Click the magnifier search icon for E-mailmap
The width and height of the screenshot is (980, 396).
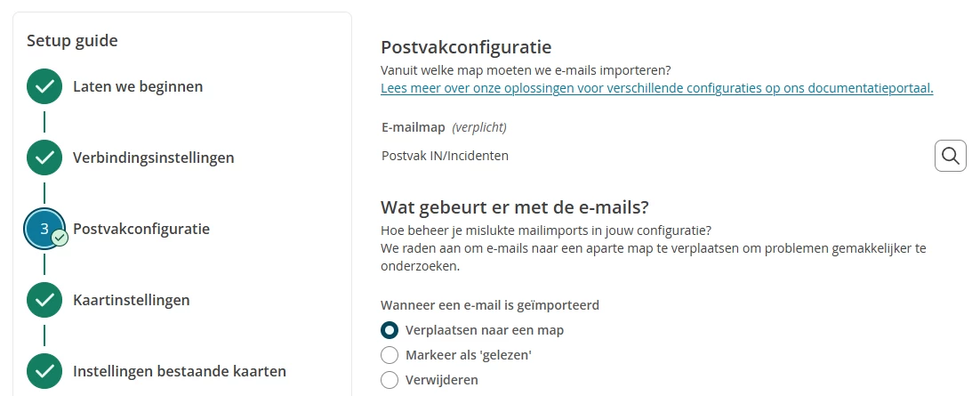[x=950, y=156]
